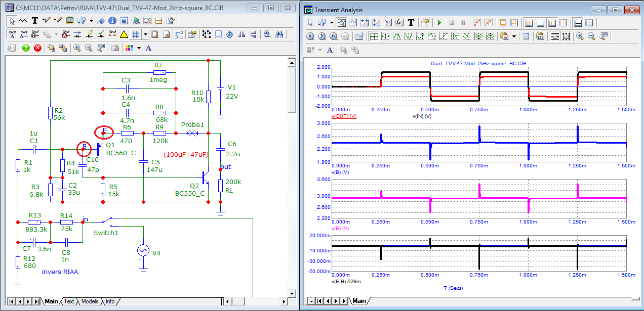Toggle schematic grid display
Screen dimensions: 644x311
pyautogui.click(x=136, y=34)
